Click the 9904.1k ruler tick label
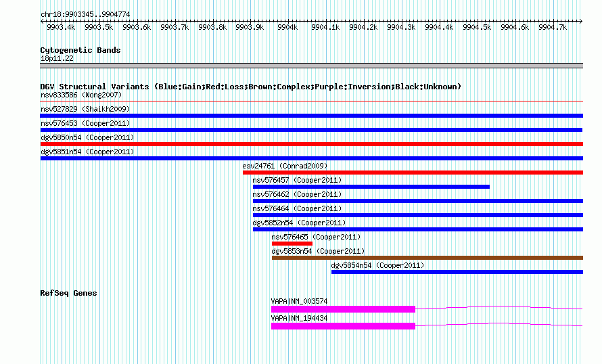 click(325, 27)
